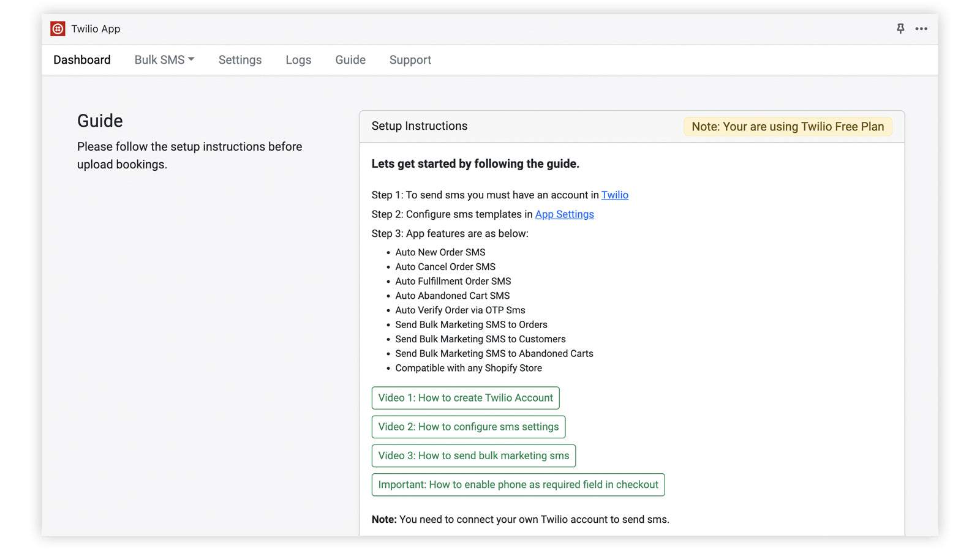The image size is (980, 551).
Task: Click the Twilio Free Plan note badge
Action: 787,127
